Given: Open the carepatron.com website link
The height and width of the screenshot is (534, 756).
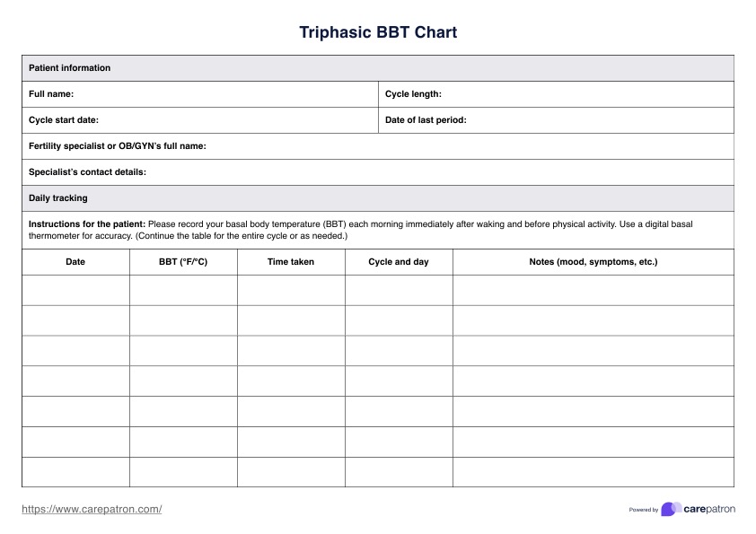Looking at the screenshot, I should (92, 509).
